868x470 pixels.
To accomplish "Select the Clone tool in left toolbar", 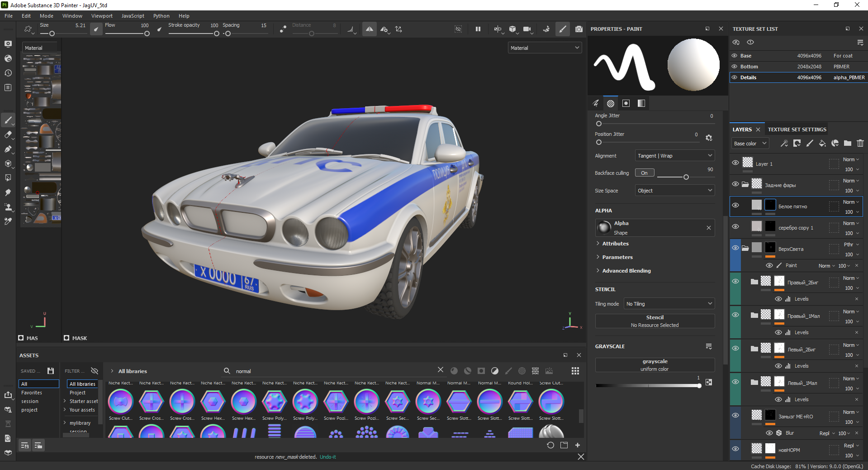I will (x=8, y=207).
